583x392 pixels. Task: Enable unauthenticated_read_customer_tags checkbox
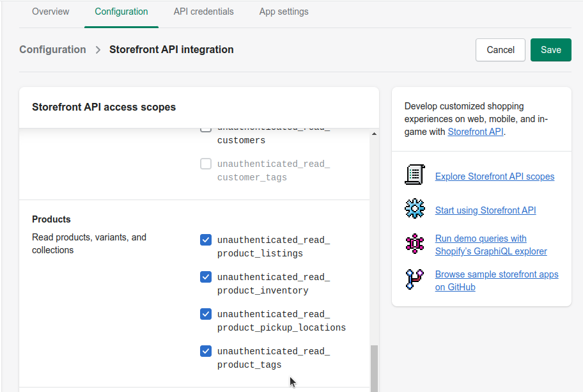pyautogui.click(x=206, y=164)
